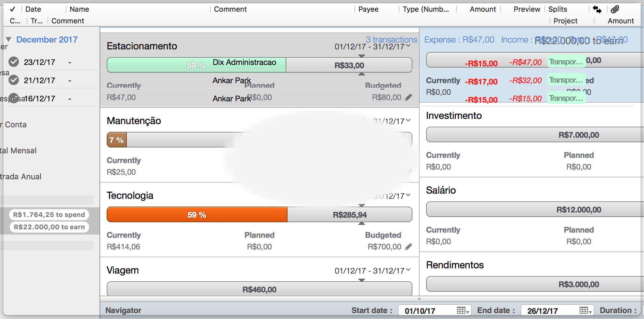Sort by the Name column header
The width and height of the screenshot is (644, 319).
coord(79,9)
